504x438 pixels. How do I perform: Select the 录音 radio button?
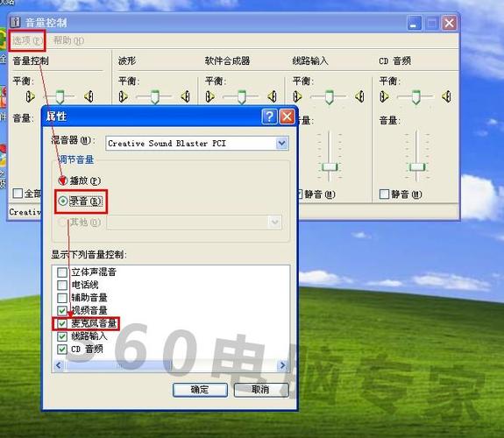[x=63, y=201]
